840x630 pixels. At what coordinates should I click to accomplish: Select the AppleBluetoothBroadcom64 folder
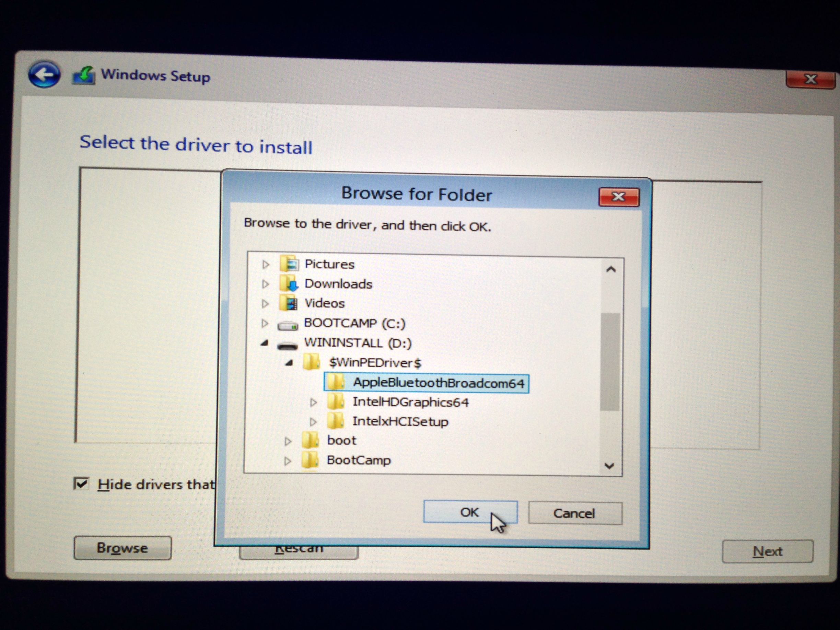click(x=438, y=382)
